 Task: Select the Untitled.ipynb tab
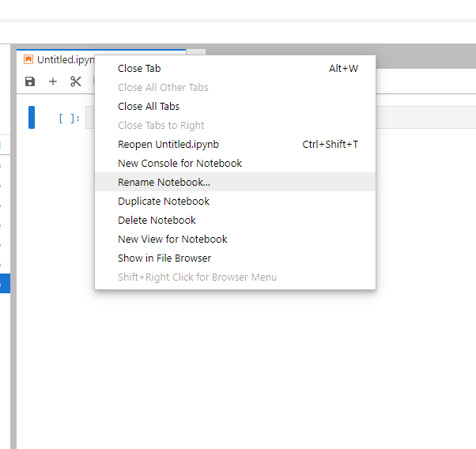[65, 59]
